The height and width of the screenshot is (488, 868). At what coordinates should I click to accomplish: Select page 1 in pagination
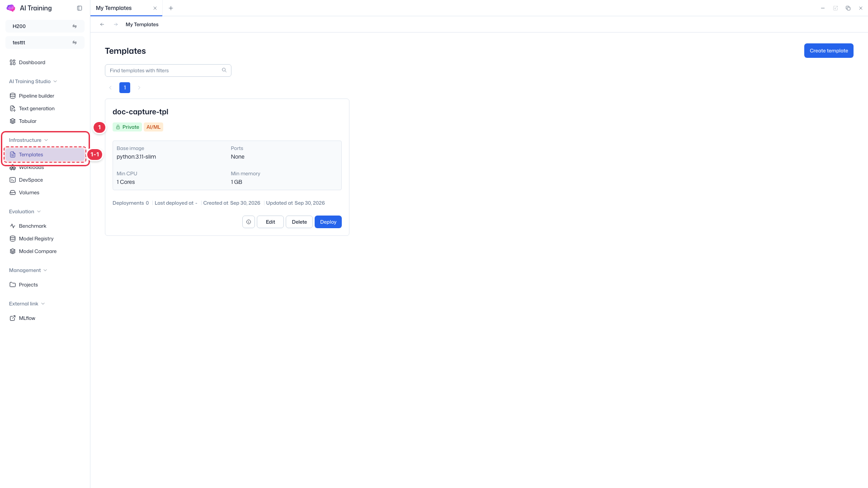tap(125, 88)
